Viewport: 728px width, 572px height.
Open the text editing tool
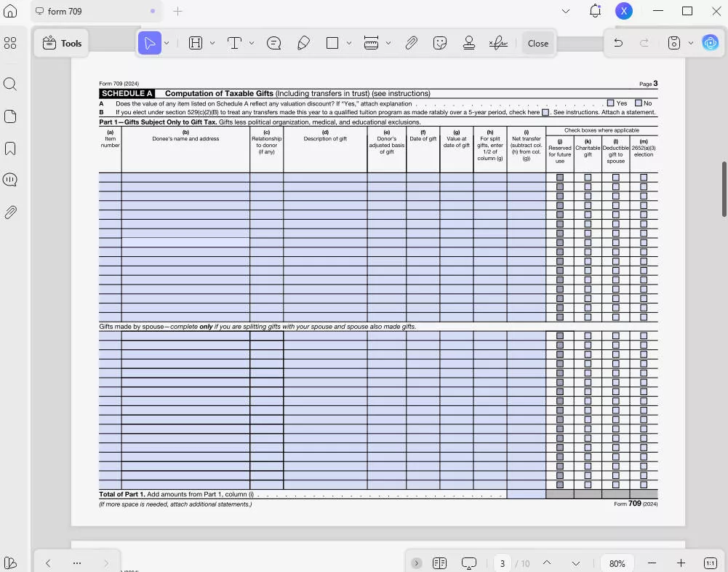click(x=233, y=43)
